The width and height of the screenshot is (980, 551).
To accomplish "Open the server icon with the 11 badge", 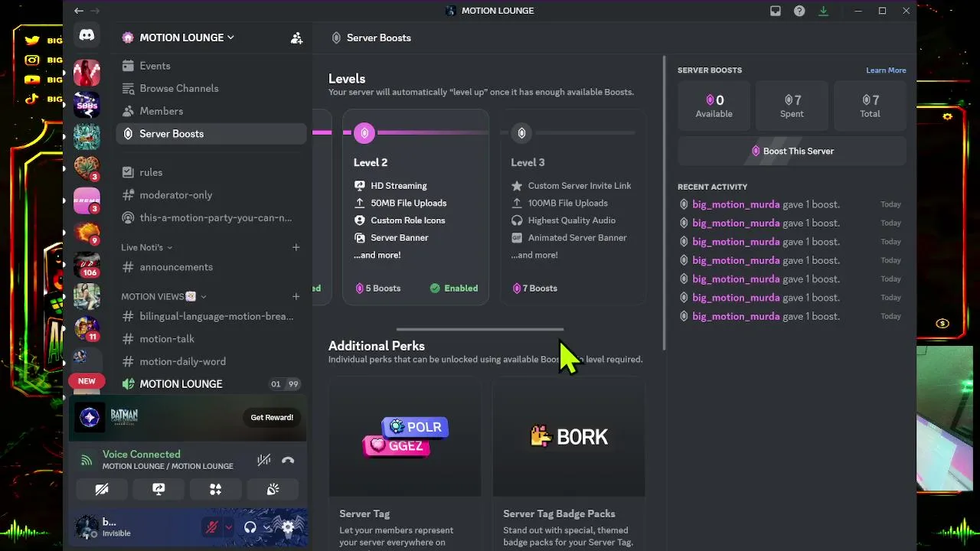I will 87,328.
